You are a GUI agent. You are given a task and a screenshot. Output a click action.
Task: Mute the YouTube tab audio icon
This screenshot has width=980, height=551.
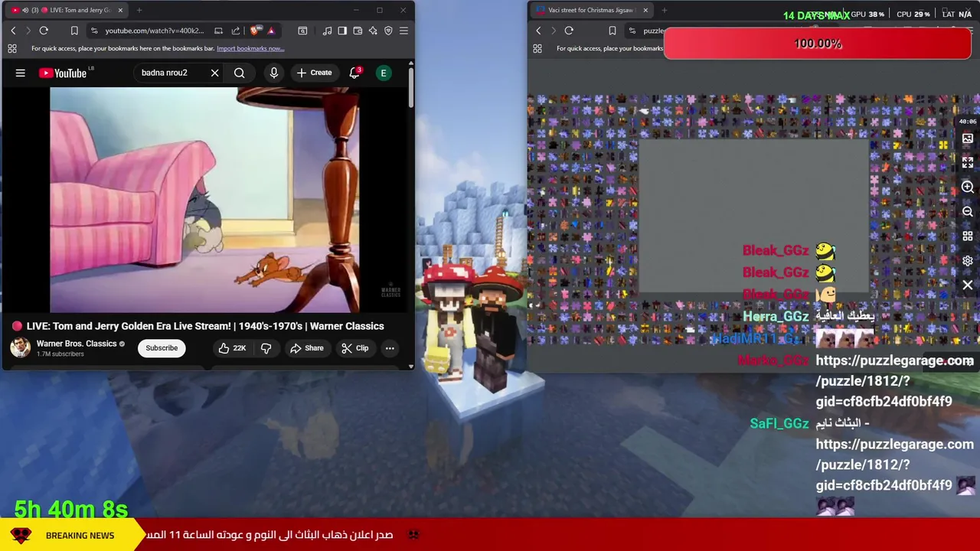(x=25, y=10)
